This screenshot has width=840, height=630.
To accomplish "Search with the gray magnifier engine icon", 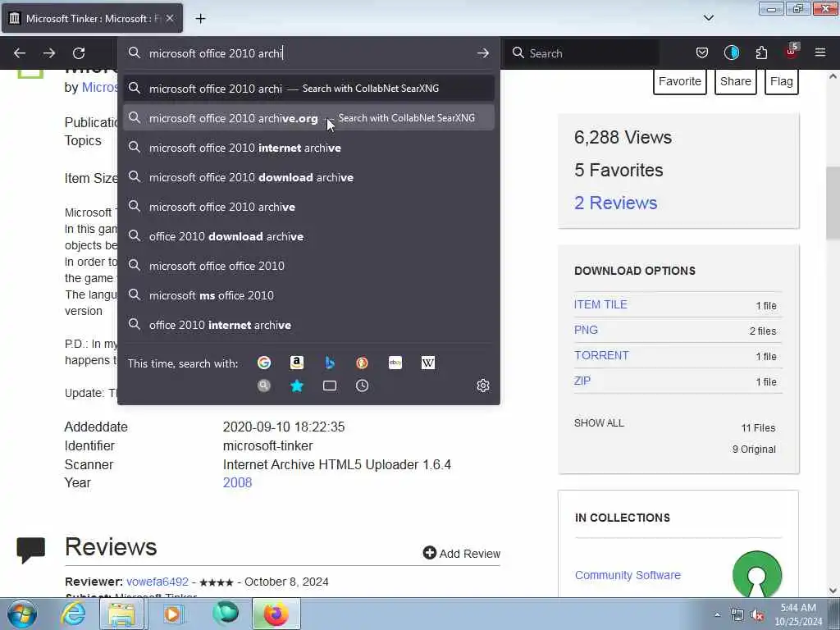I will click(264, 386).
